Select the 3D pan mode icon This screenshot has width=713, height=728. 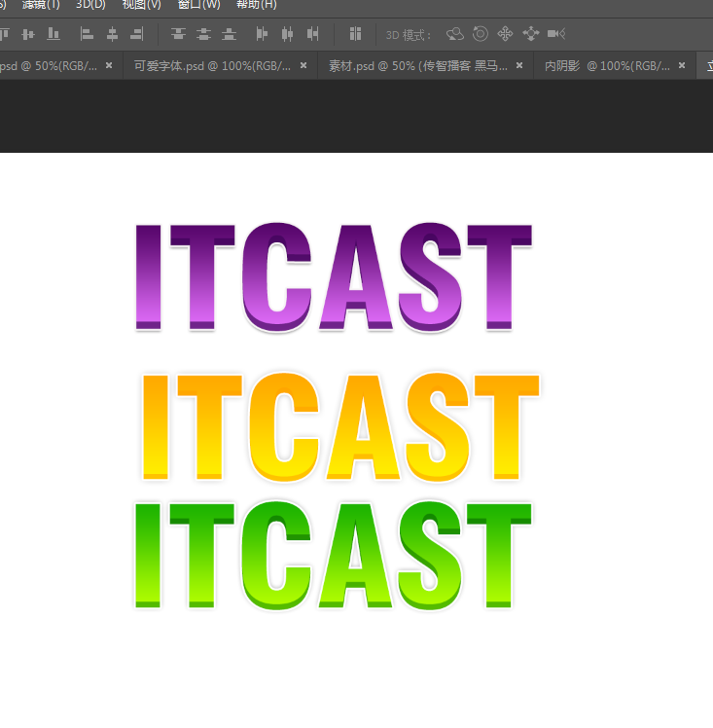505,34
